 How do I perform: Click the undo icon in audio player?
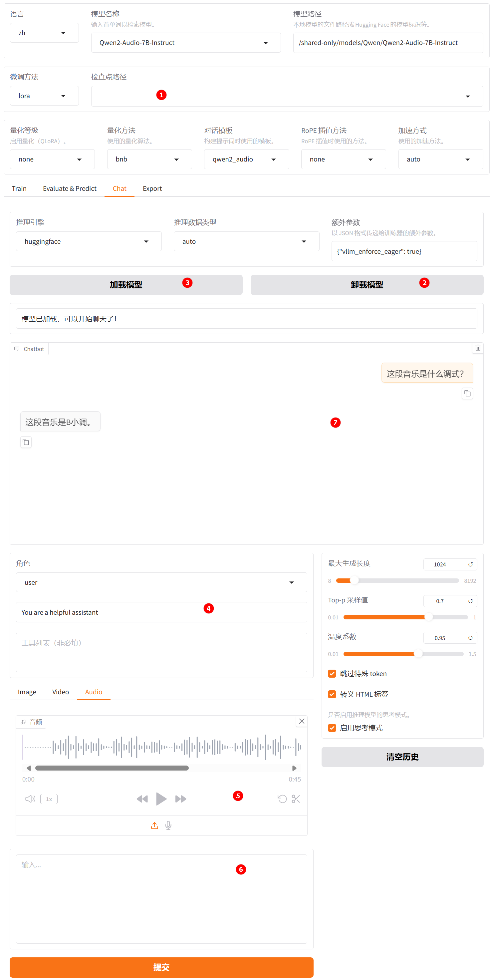click(282, 799)
